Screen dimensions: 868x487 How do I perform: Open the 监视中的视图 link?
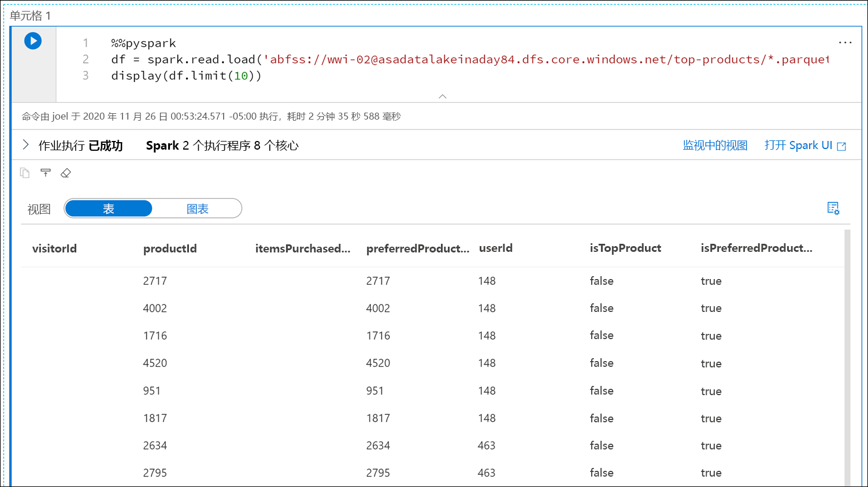pos(715,146)
